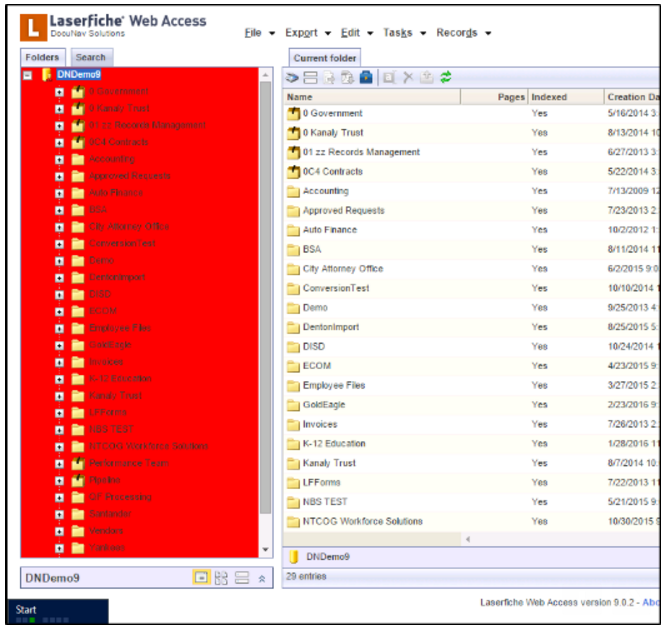Click scroll up arrow of folder tree
Viewport: 668px width, 630px height.
pos(265,75)
